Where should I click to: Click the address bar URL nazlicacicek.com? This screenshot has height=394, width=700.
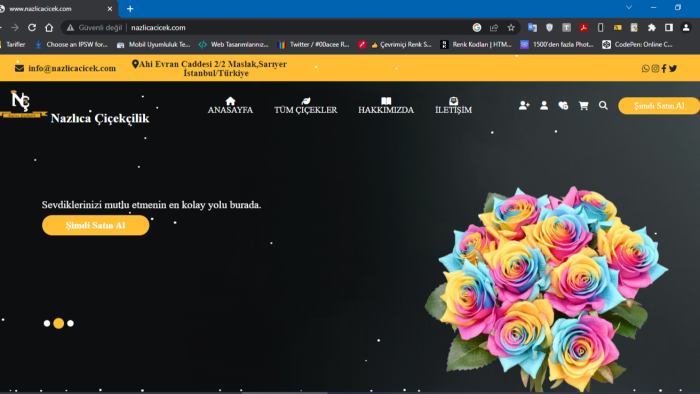pyautogui.click(x=158, y=28)
